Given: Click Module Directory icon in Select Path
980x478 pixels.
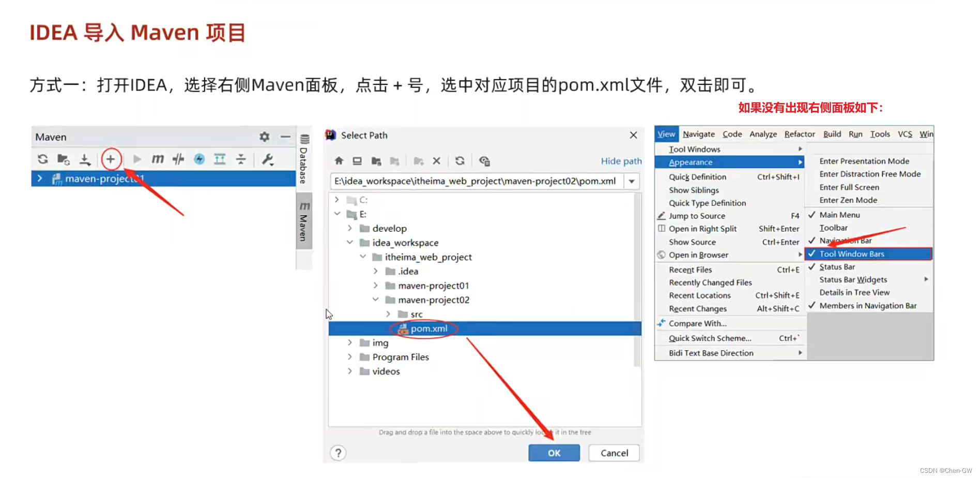Looking at the screenshot, I should pos(395,161).
